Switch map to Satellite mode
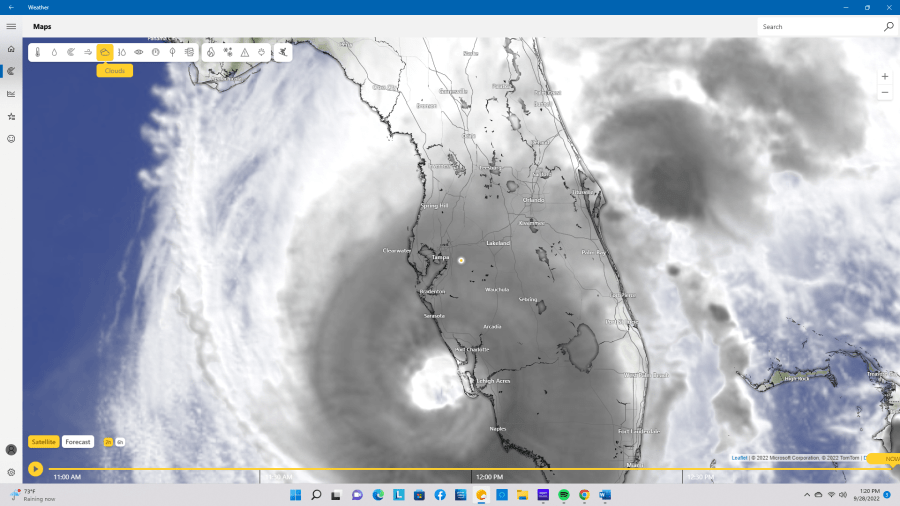 (x=44, y=441)
